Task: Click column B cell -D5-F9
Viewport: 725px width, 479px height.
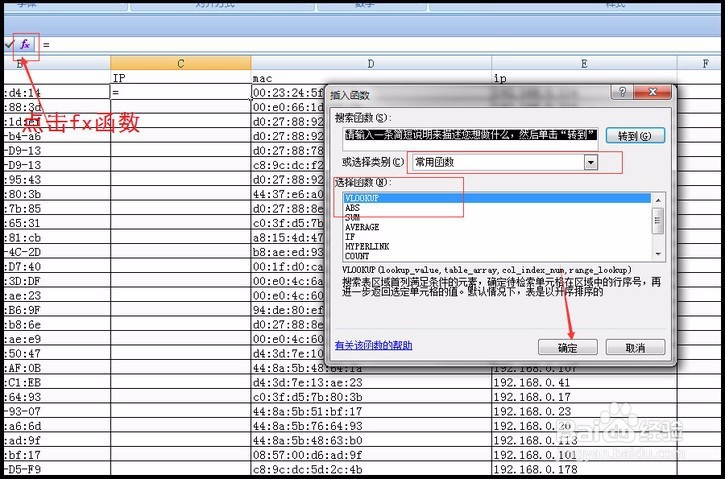Action: point(57,469)
